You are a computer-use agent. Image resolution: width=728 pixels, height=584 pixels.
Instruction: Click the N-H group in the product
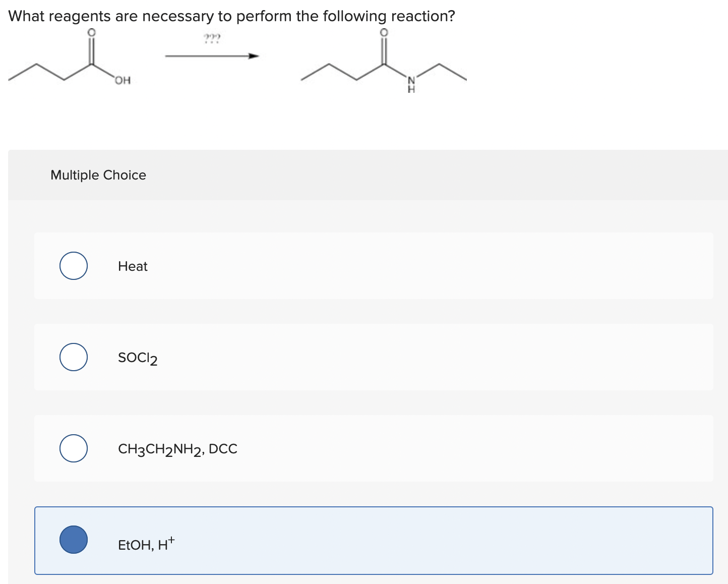click(411, 83)
